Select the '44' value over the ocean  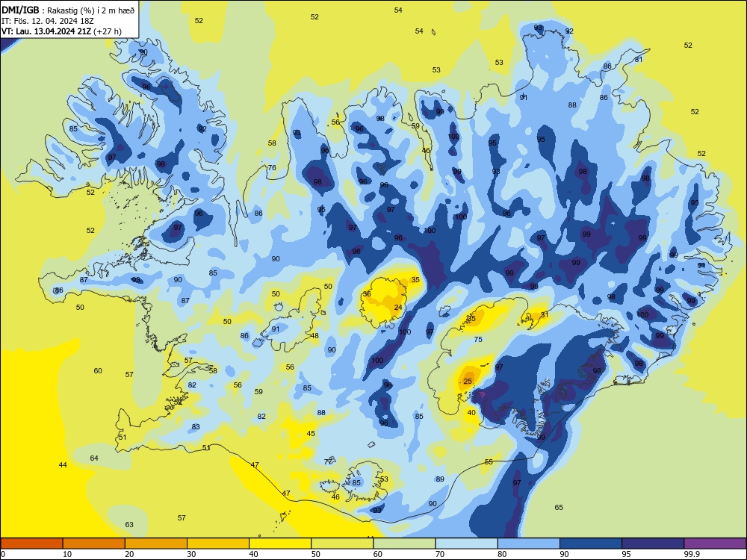pyautogui.click(x=63, y=464)
